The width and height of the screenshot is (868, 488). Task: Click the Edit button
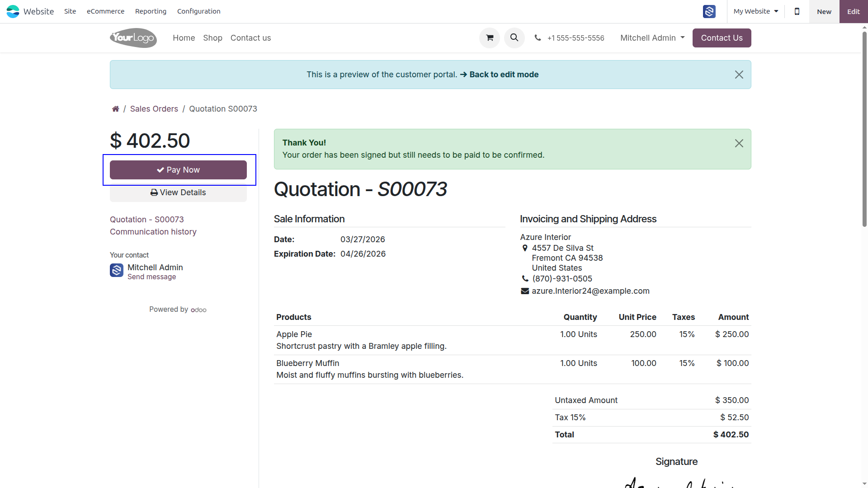point(854,11)
